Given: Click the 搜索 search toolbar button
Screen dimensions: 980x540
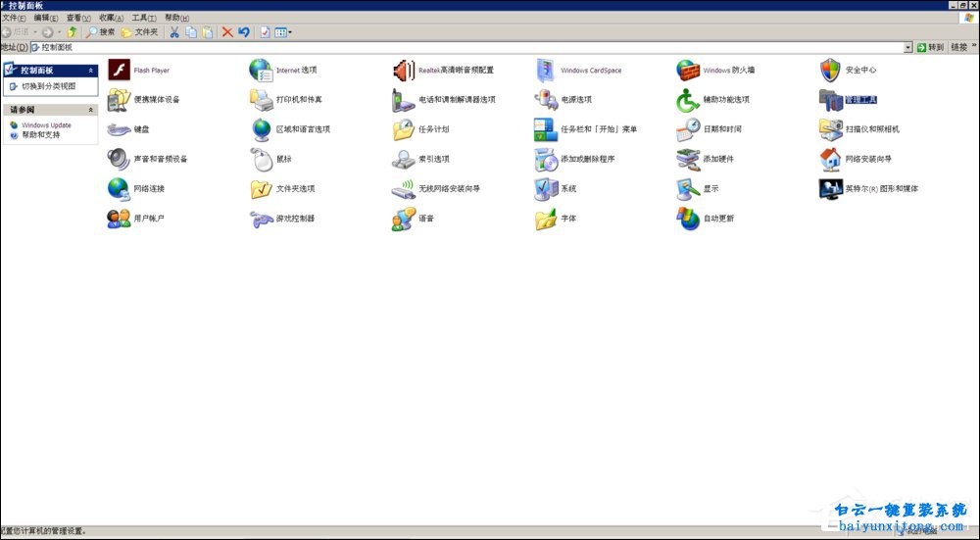Looking at the screenshot, I should tap(100, 32).
